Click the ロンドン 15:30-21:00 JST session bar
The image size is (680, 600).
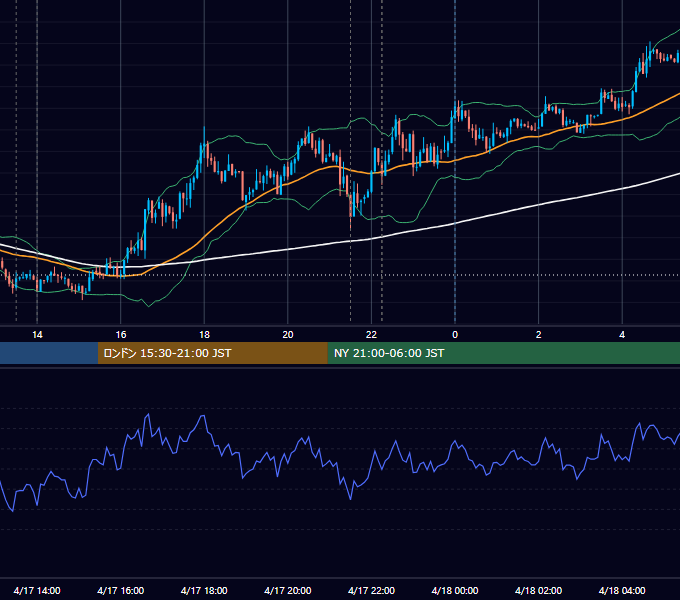point(212,353)
